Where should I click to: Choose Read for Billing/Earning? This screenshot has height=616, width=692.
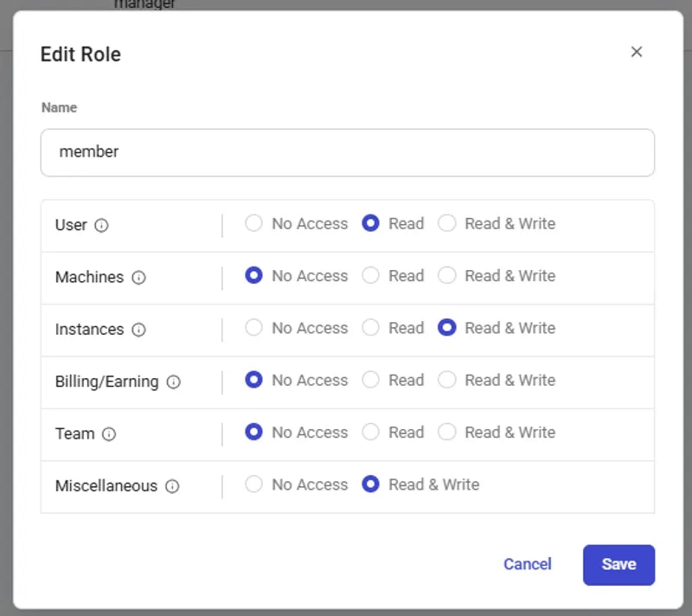tap(370, 380)
